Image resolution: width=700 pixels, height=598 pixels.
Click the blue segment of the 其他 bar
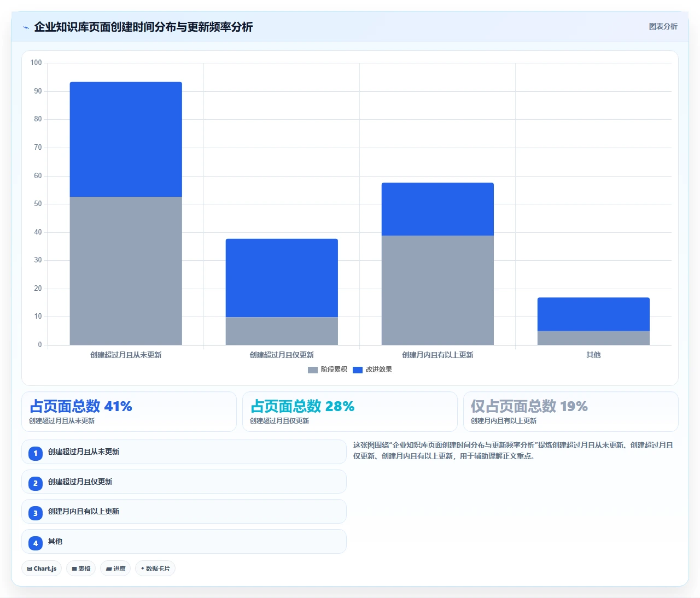pos(593,314)
